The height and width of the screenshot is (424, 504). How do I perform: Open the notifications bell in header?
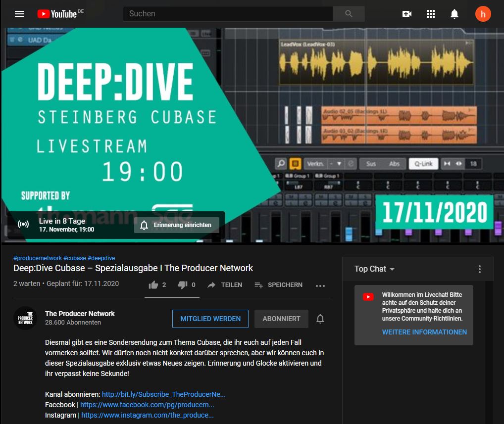tap(454, 14)
